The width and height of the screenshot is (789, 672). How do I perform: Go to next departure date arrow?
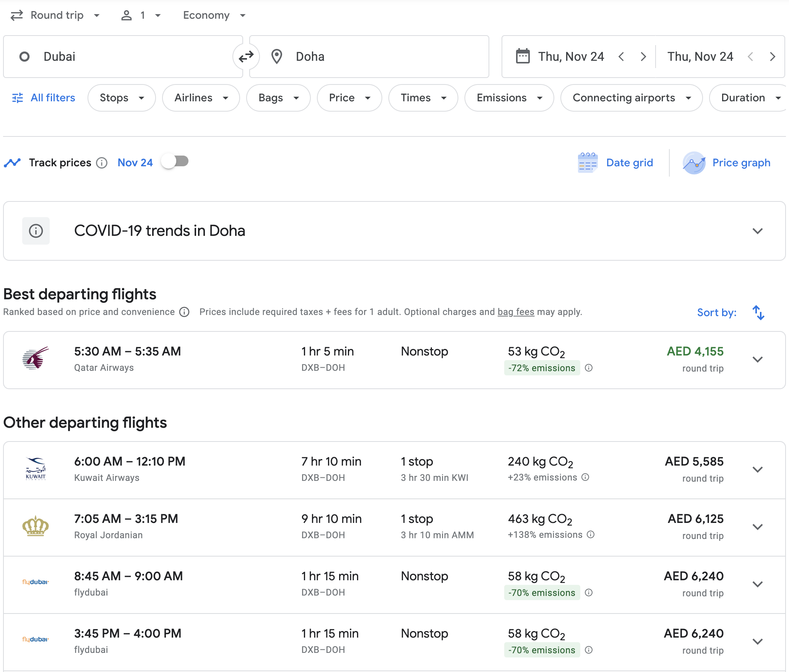[643, 57]
